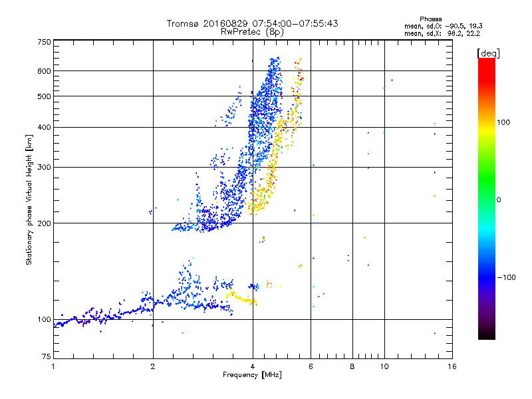Click the x-axis '1' tick label
This screenshot has height=399, width=532.
[x=53, y=366]
